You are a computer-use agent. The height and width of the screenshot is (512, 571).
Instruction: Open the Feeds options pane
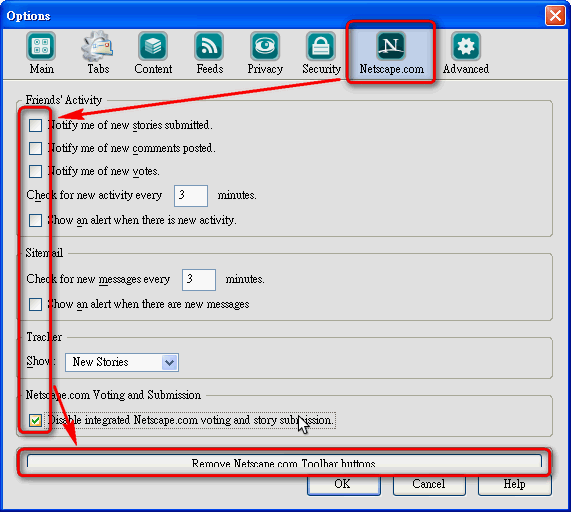point(209,53)
